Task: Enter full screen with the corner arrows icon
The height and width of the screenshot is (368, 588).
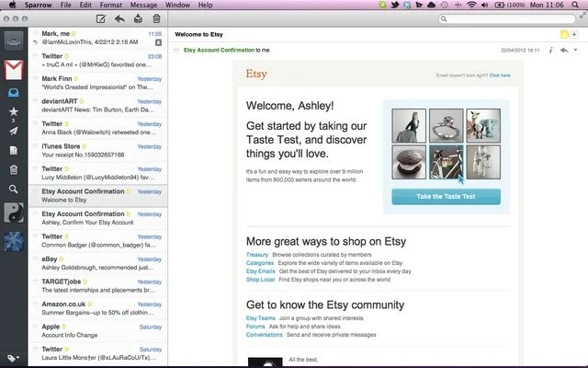Action: 582,16
